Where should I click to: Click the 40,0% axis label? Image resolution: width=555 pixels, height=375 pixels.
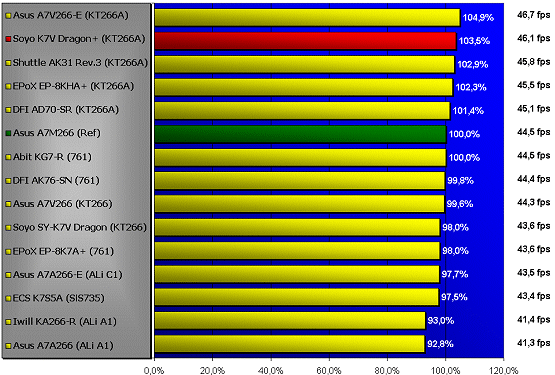[271, 370]
